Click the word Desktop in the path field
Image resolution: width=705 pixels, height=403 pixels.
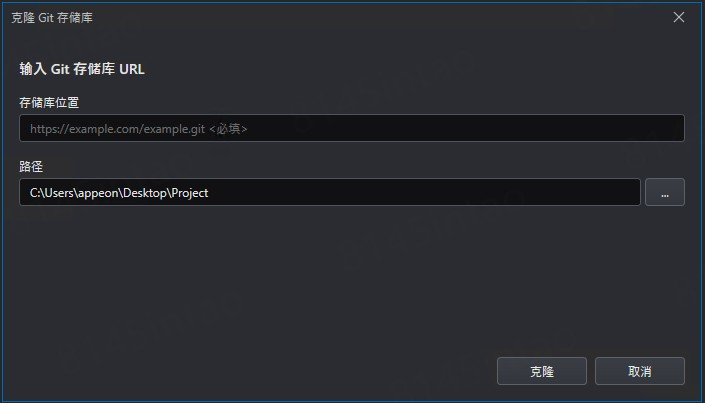tap(144, 193)
